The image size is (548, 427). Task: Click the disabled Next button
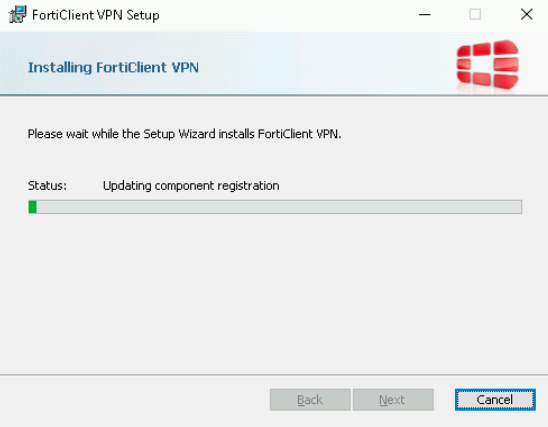[x=393, y=399]
